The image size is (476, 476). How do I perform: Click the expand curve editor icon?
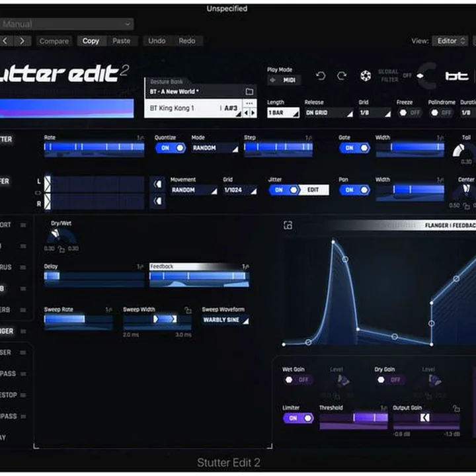pyautogui.click(x=288, y=225)
